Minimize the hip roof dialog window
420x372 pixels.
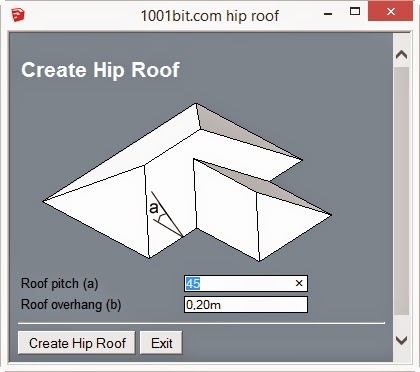(328, 13)
